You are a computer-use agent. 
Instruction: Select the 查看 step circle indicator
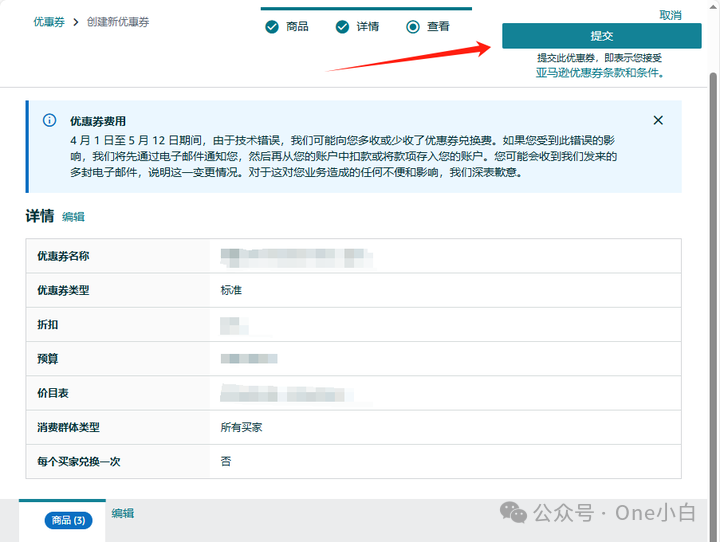[x=413, y=27]
